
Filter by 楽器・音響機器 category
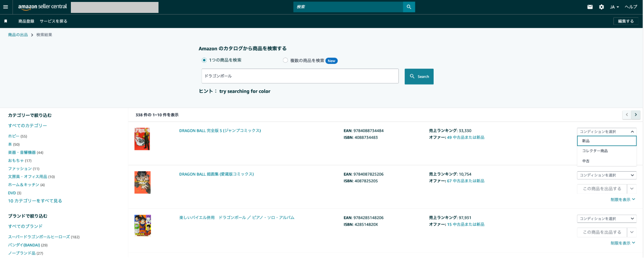[22, 152]
